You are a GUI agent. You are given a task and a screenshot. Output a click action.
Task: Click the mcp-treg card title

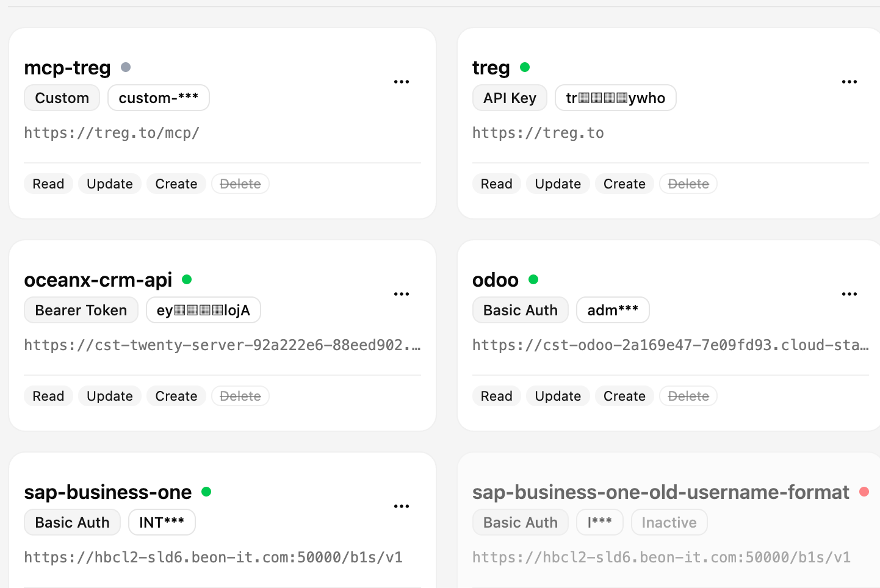[67, 67]
